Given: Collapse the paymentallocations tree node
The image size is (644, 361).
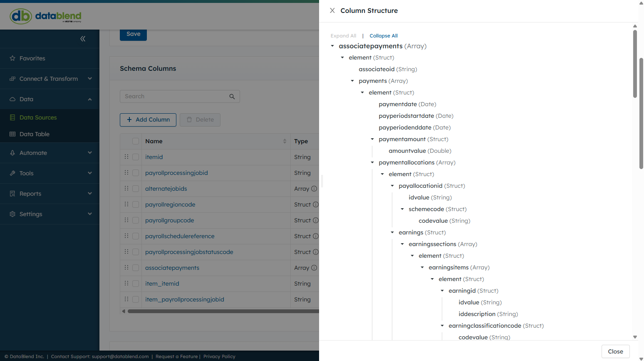Looking at the screenshot, I should coord(372,162).
